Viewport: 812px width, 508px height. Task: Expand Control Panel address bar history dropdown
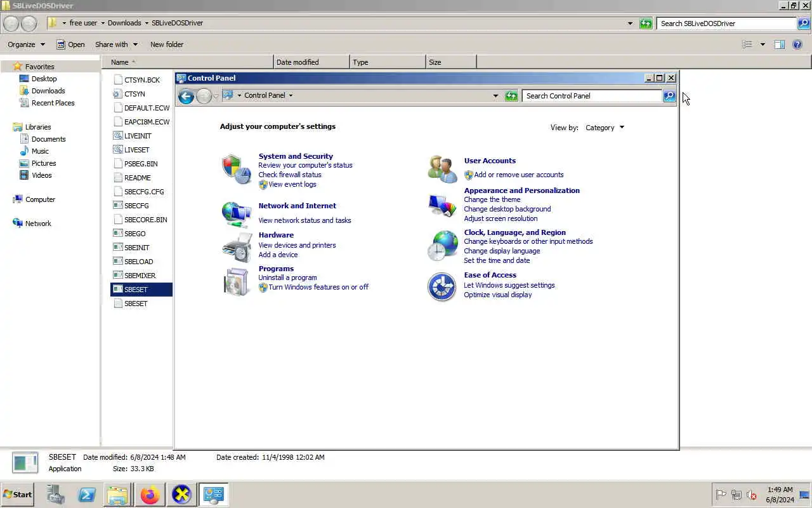[x=495, y=96]
